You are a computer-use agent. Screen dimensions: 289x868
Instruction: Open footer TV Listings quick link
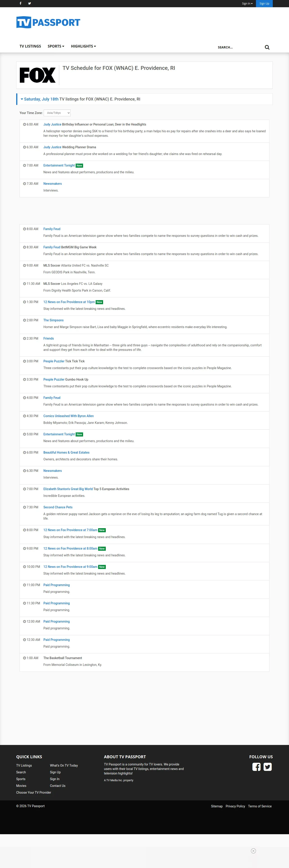point(24,765)
